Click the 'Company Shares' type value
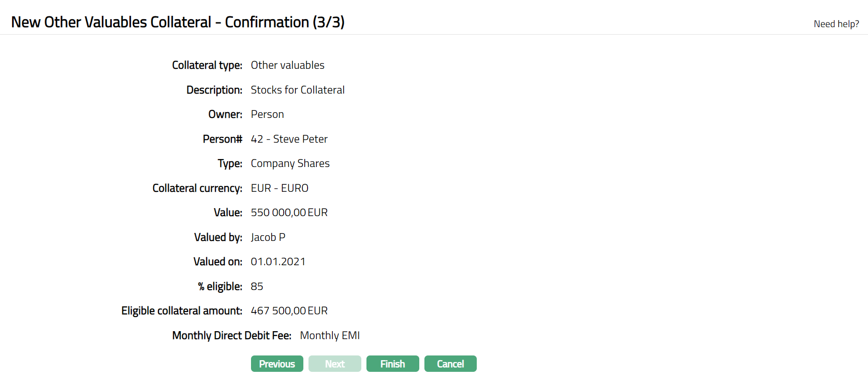The width and height of the screenshot is (868, 384). [x=290, y=164]
